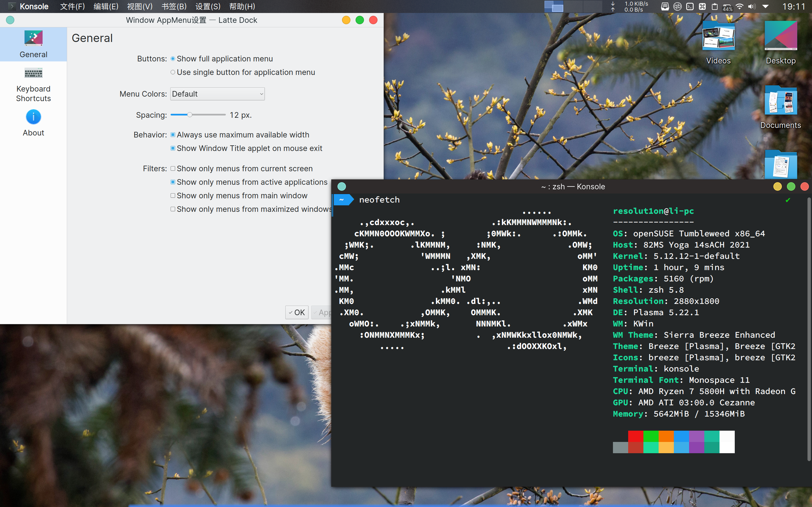The height and width of the screenshot is (507, 812).
Task: Click the Wi-Fi network tray icon
Action: point(740,6)
